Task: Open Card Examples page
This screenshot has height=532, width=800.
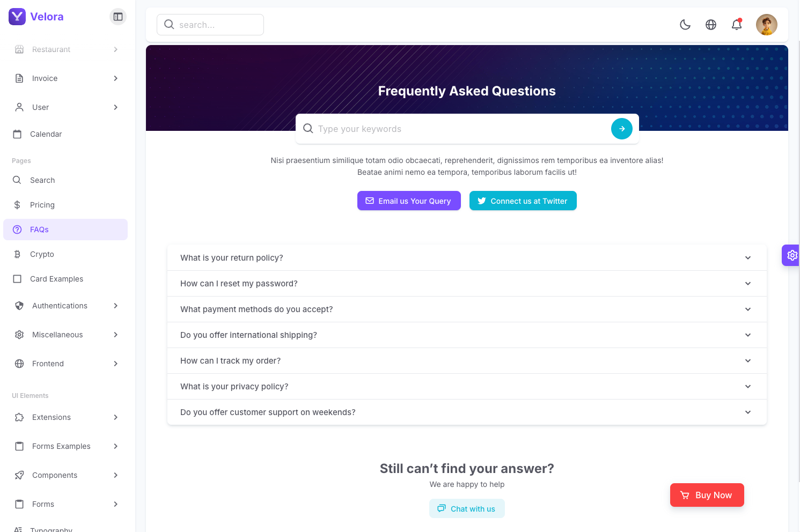Action: pyautogui.click(x=56, y=279)
